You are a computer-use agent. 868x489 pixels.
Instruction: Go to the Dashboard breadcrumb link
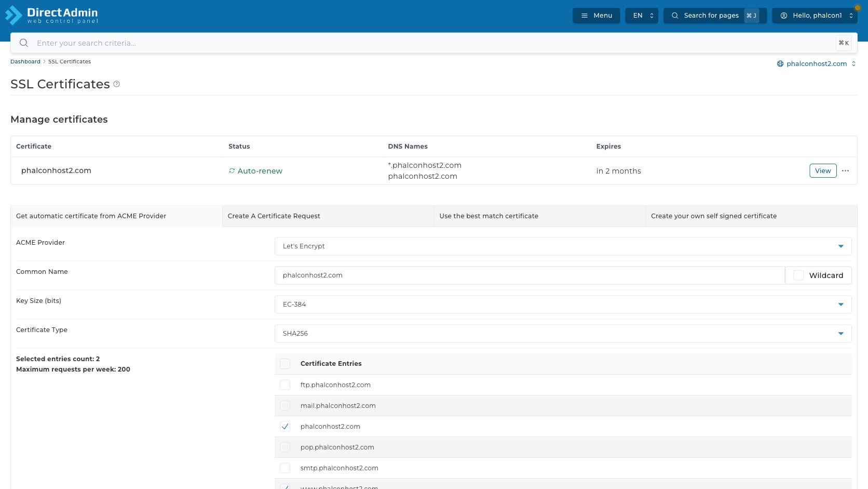pyautogui.click(x=25, y=61)
